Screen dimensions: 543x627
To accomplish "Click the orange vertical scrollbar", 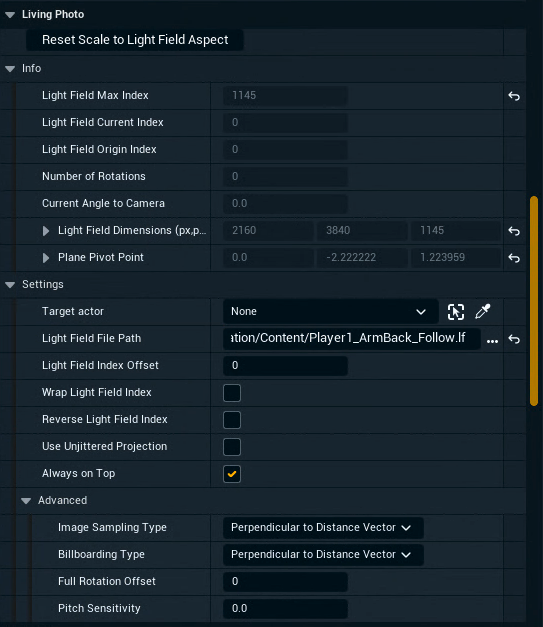I will pyautogui.click(x=534, y=301).
